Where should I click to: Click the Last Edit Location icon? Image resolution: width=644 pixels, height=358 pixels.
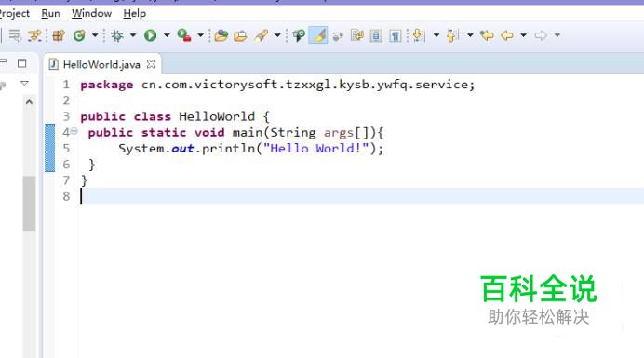487,35
